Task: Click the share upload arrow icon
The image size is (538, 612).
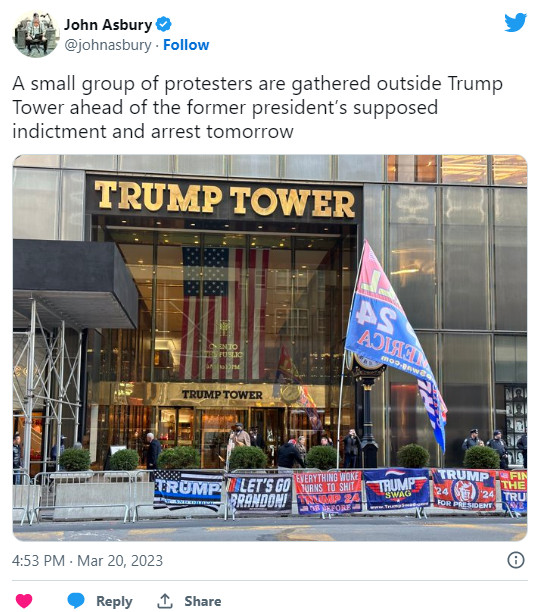Action: [165, 601]
